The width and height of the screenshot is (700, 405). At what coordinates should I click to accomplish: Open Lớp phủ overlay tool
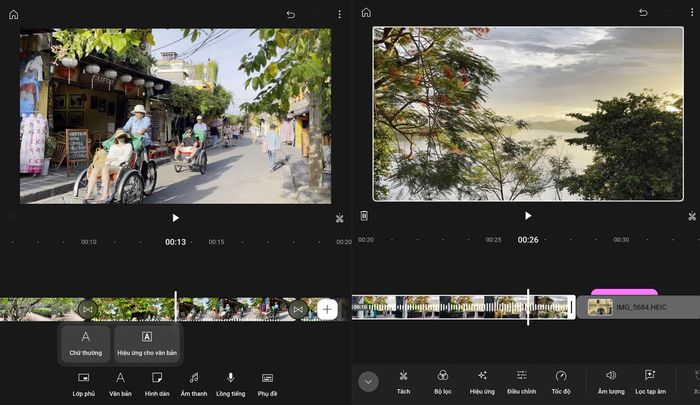pyautogui.click(x=83, y=384)
